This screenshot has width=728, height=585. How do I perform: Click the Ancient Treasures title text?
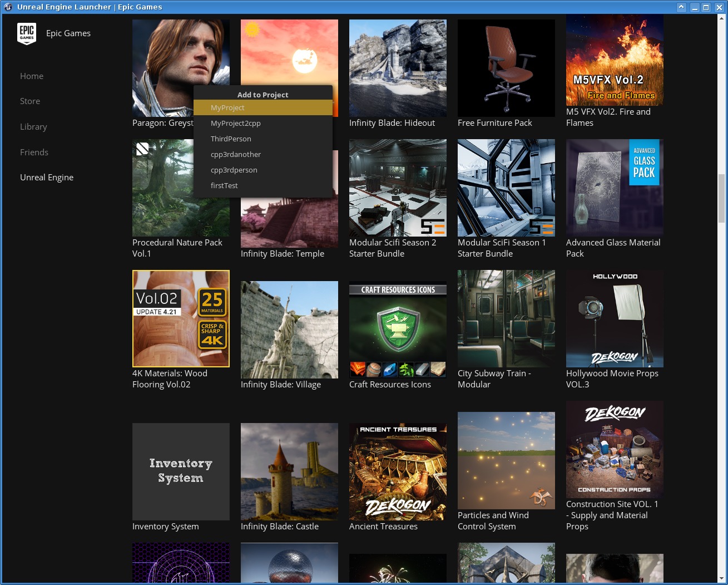(x=383, y=527)
